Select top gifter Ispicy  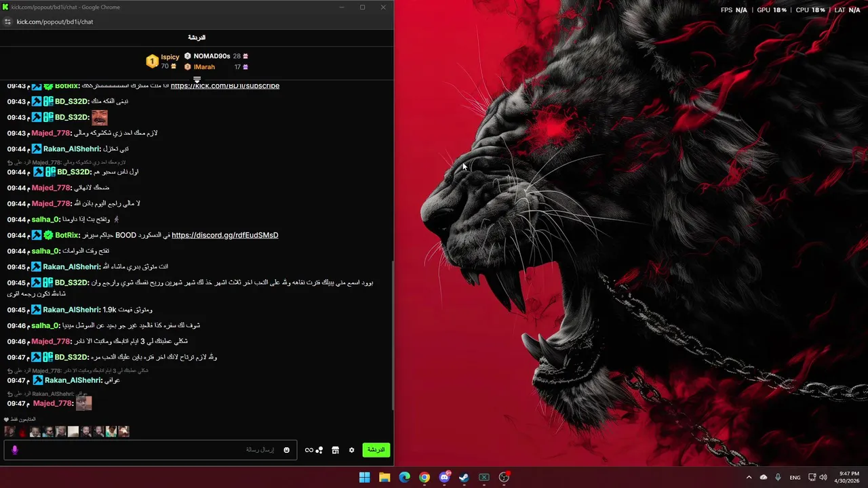(x=170, y=57)
